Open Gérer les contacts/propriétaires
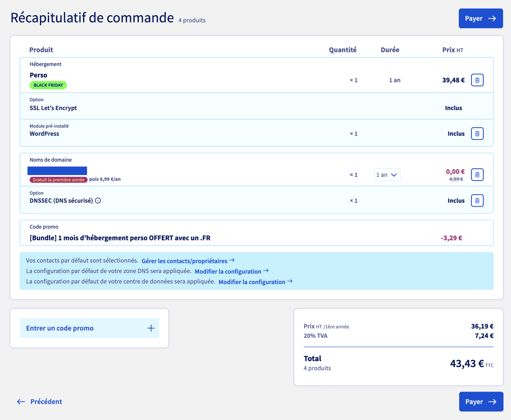 185,261
